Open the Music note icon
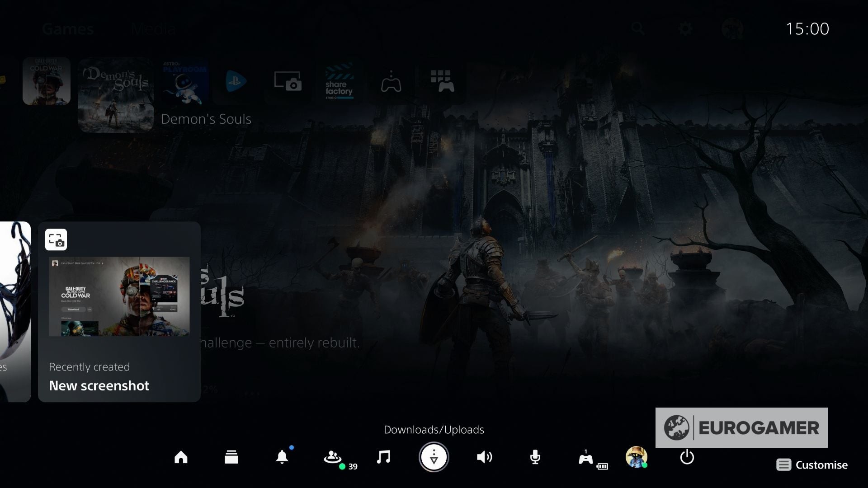868x488 pixels. click(x=383, y=457)
